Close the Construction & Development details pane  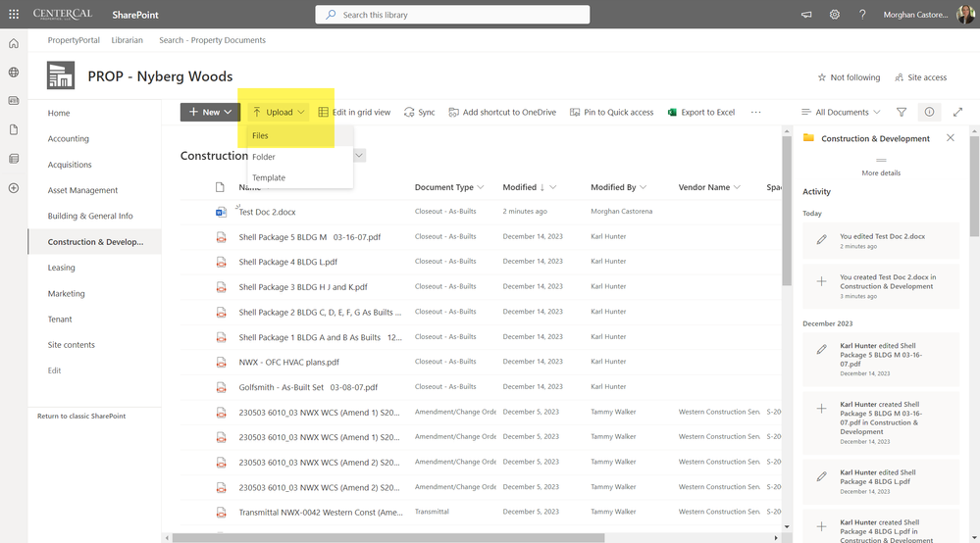(950, 138)
